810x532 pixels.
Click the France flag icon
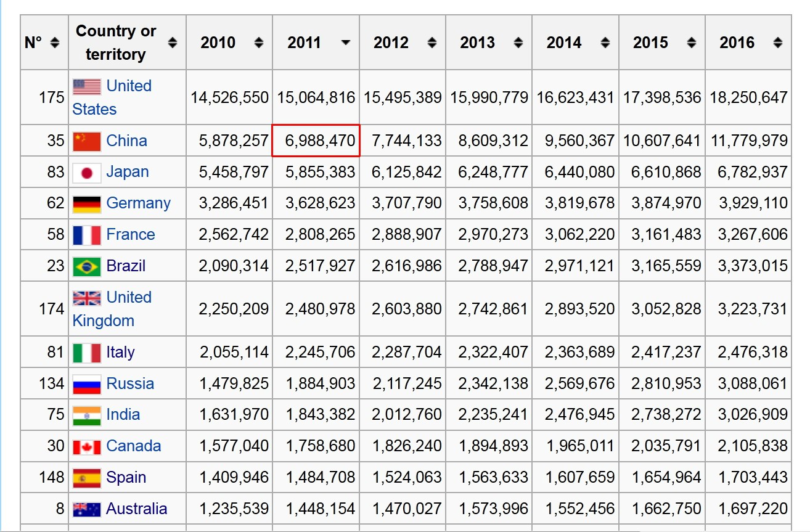pyautogui.click(x=87, y=235)
